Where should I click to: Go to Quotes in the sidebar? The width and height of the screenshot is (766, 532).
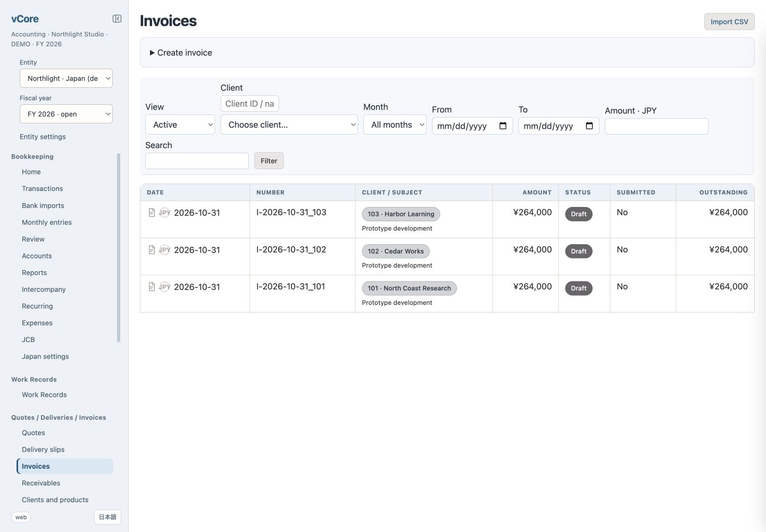pos(33,433)
